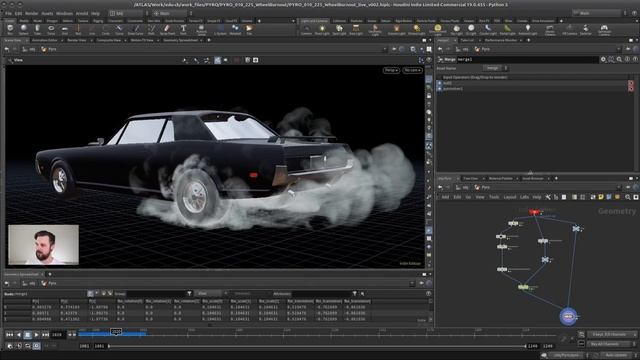Select the Sphere shelf tool

(24, 29)
